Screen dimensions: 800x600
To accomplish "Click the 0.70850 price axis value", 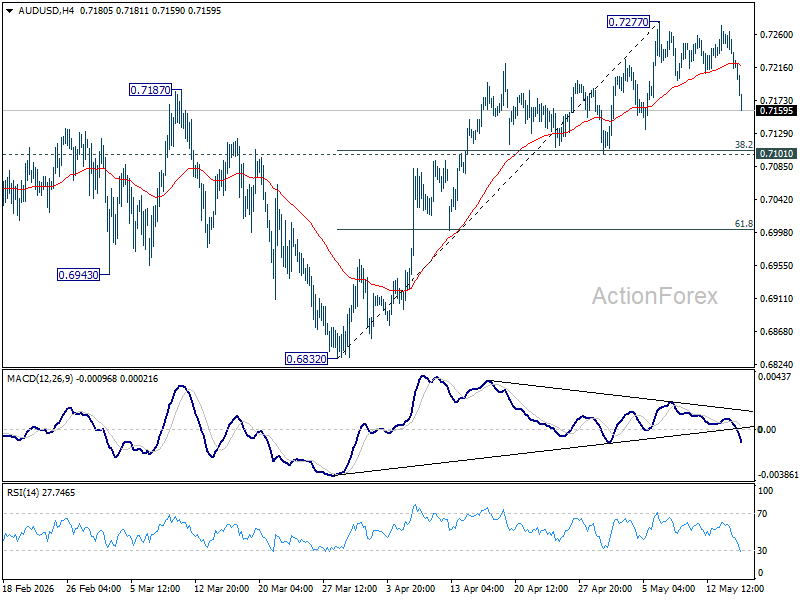I will 777,167.
